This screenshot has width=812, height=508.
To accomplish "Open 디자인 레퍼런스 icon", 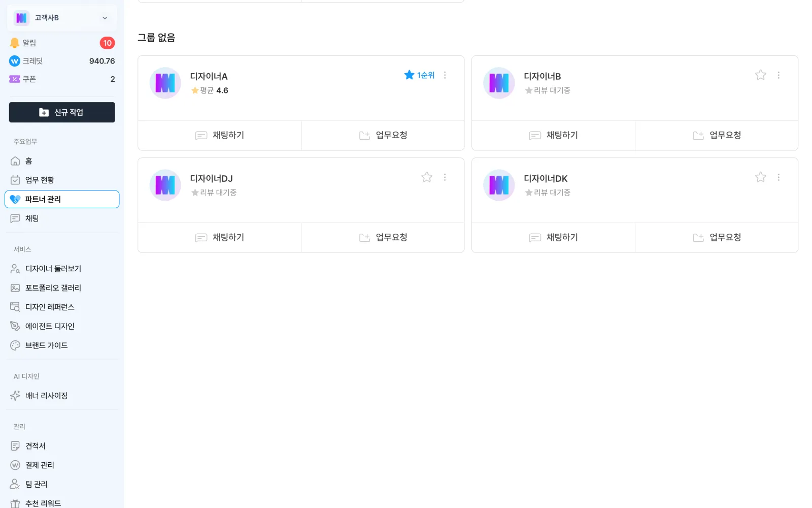I will [x=15, y=307].
